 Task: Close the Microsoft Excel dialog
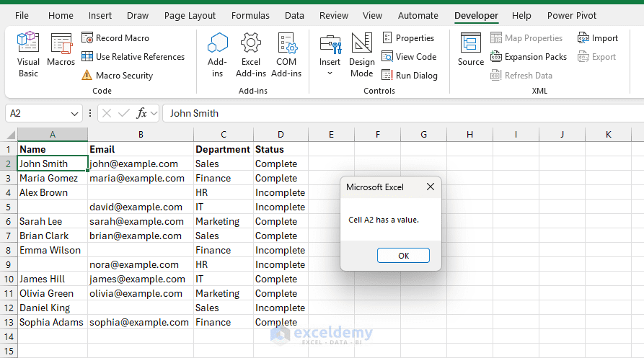(431, 187)
